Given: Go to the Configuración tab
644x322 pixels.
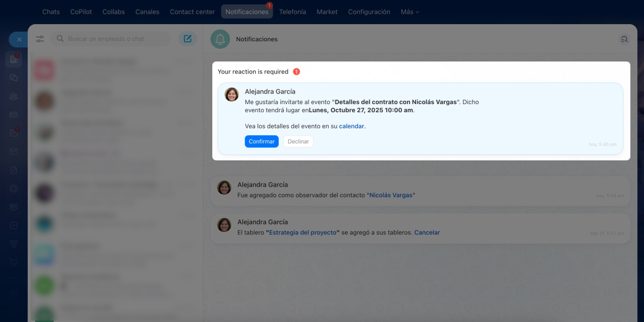Looking at the screenshot, I should (369, 12).
